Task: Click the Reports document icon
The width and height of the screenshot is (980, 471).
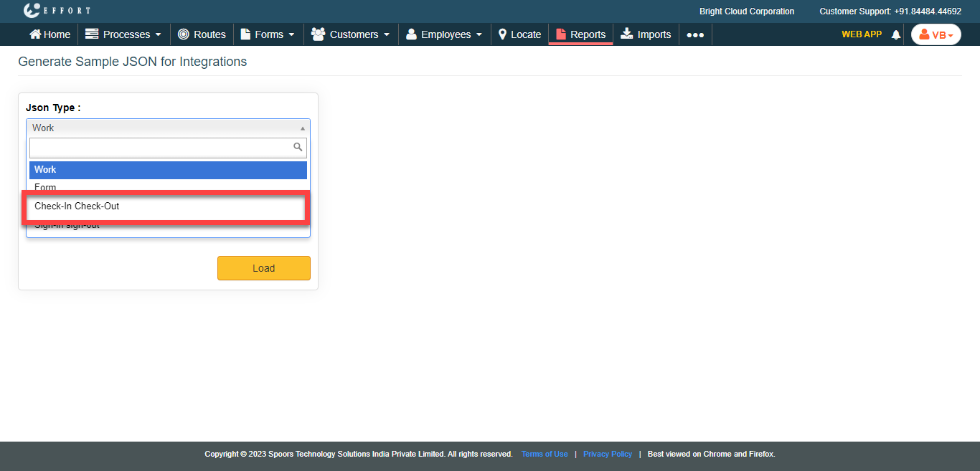Action: [561, 34]
